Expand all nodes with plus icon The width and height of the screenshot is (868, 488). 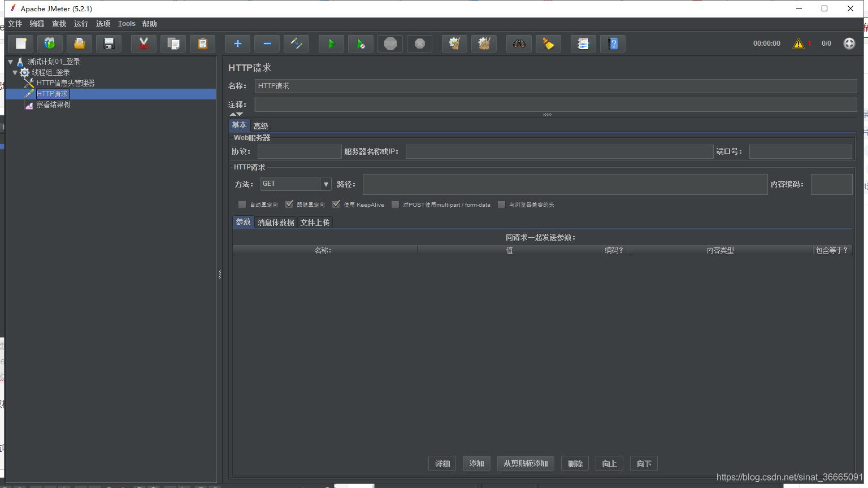[x=238, y=43]
